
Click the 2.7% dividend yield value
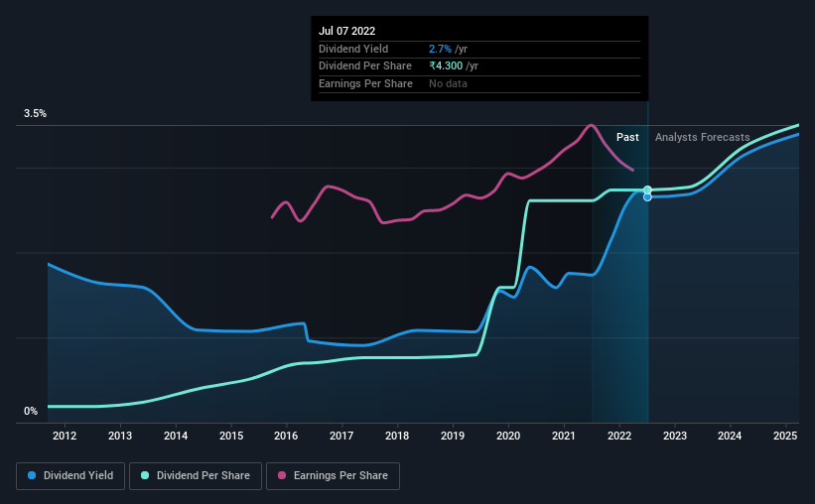click(x=440, y=49)
